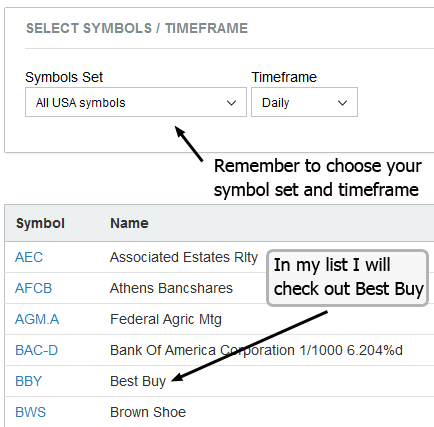Open the Symbols Set dropdown
The height and width of the screenshot is (427, 434).
136,102
